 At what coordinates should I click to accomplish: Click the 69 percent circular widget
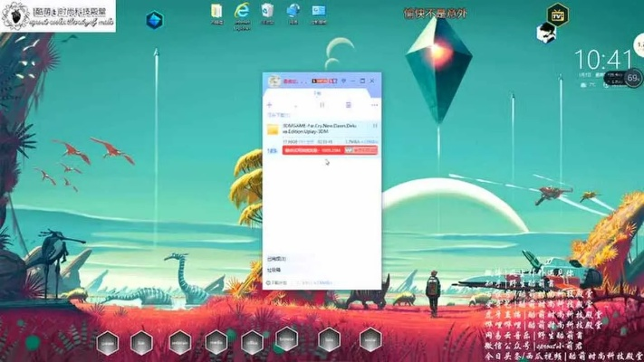click(634, 78)
